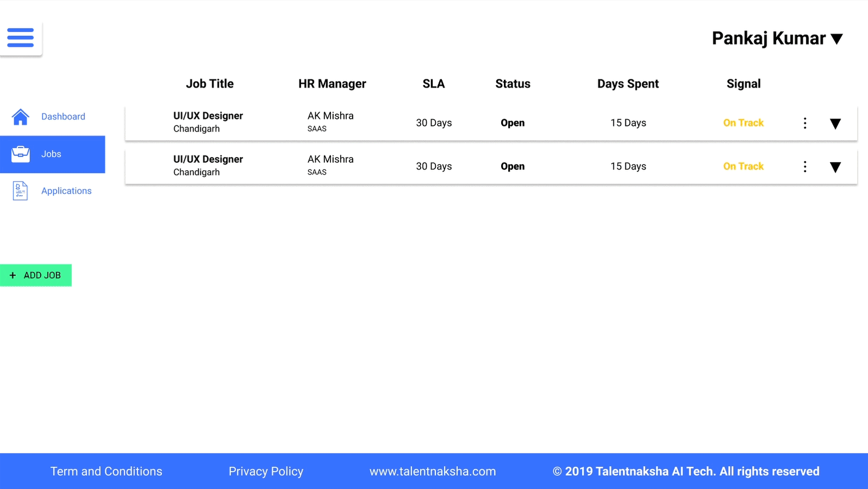
Task: Click 'Open' status in the first job row
Action: [x=513, y=123]
